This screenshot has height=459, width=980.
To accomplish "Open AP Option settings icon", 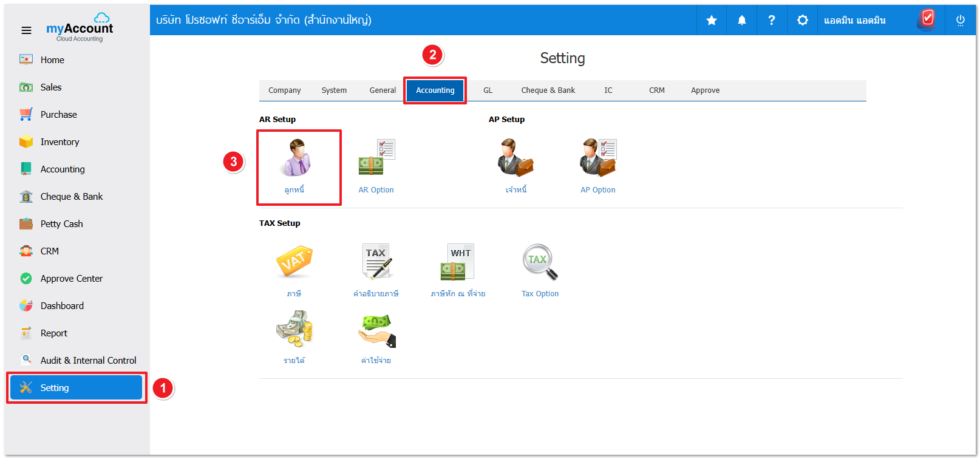I will tap(598, 158).
